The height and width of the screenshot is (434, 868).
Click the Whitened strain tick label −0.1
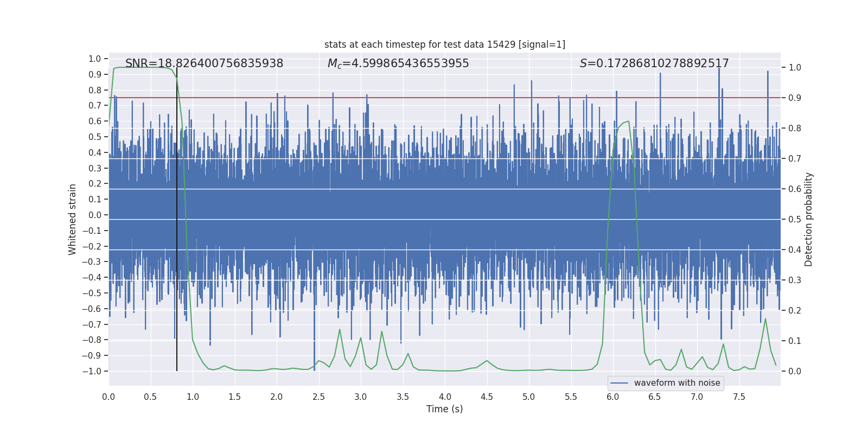tap(92, 231)
